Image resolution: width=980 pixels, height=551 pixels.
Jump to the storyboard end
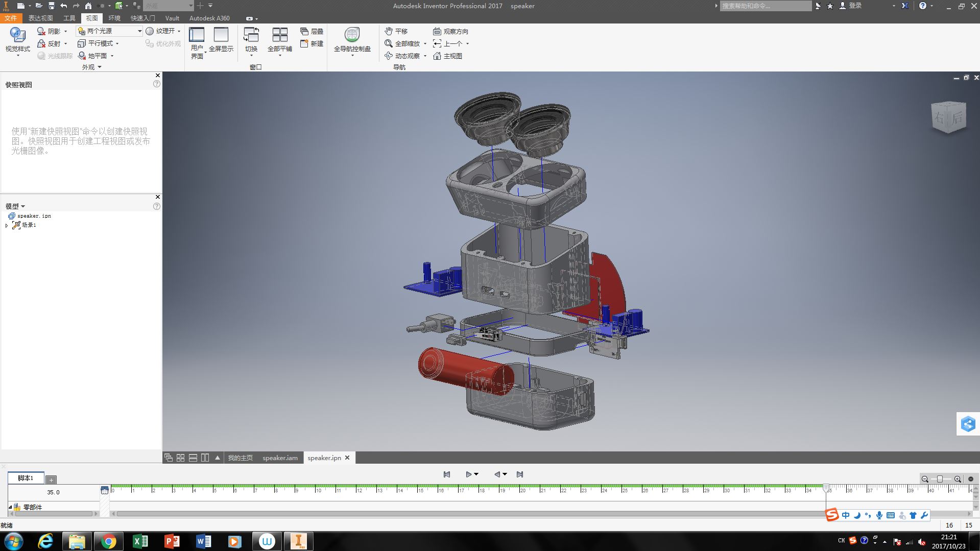pos(520,474)
